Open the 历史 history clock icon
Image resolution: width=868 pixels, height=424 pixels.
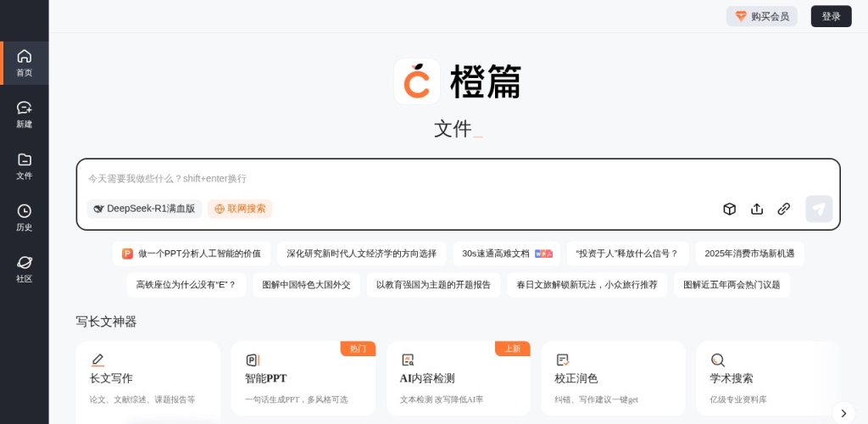click(x=25, y=218)
